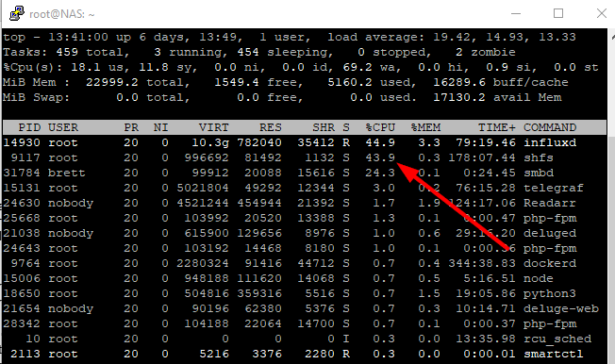The image size is (615, 364).
Task: Click the PuTTY icon in title bar
Action: (x=16, y=14)
